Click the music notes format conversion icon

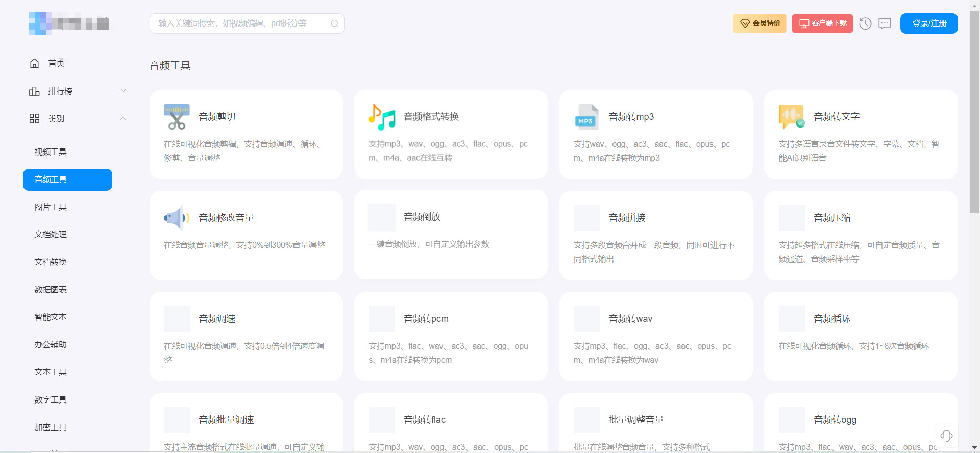pyautogui.click(x=382, y=117)
